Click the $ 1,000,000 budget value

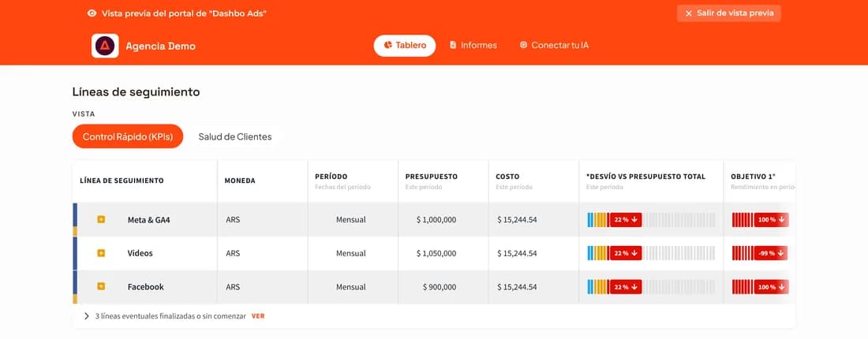coord(436,219)
